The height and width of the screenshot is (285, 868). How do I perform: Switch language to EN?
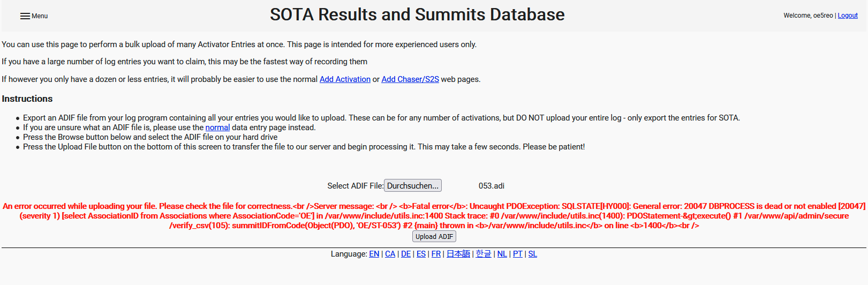[x=374, y=254]
